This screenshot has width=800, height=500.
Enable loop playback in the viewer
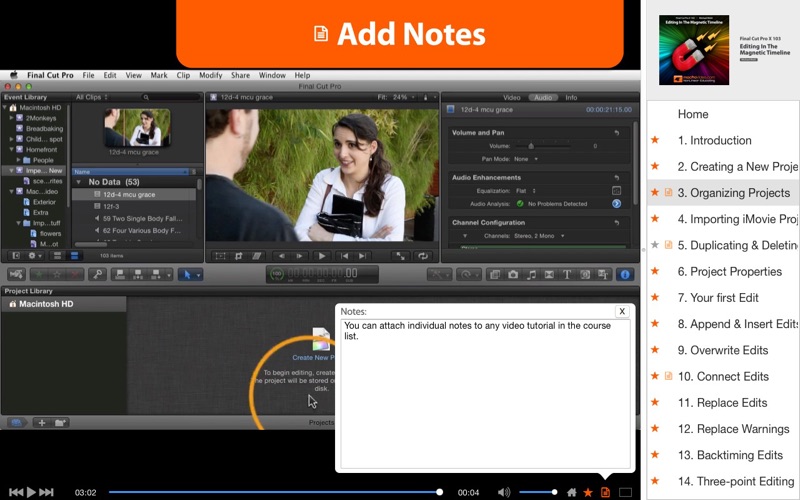tap(423, 256)
